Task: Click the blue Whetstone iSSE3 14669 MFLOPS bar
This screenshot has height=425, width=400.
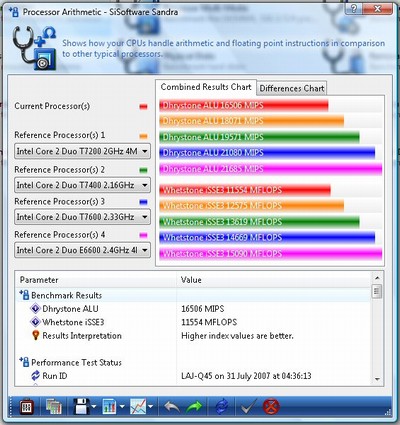Action: pyautogui.click(x=267, y=237)
